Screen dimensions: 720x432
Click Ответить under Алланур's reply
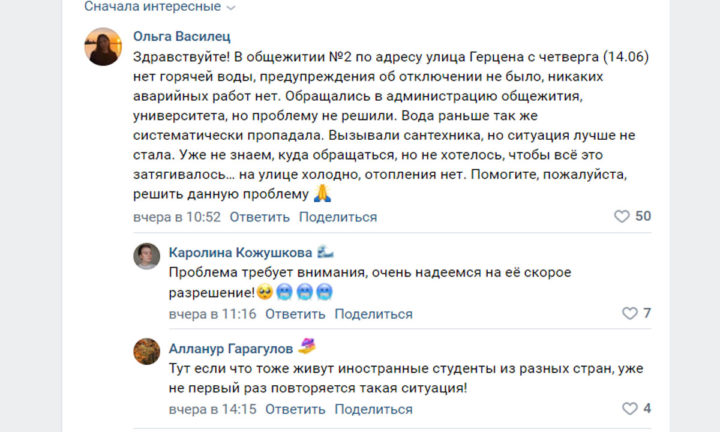pos(295,409)
